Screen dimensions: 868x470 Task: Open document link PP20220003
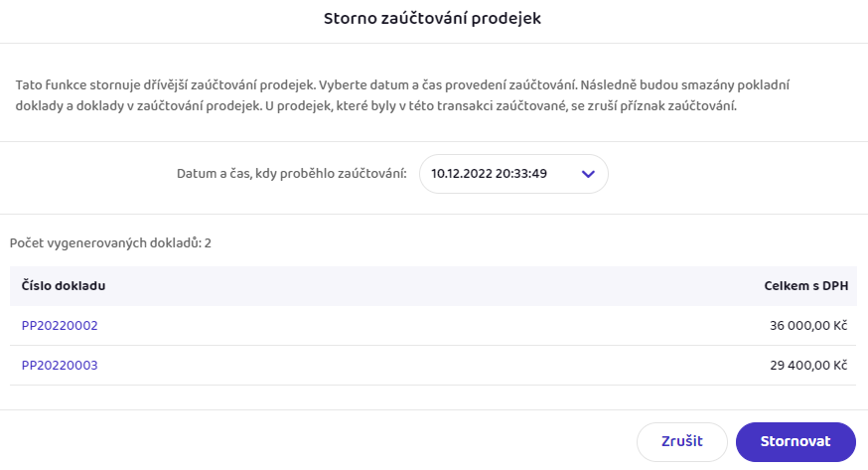click(x=60, y=366)
